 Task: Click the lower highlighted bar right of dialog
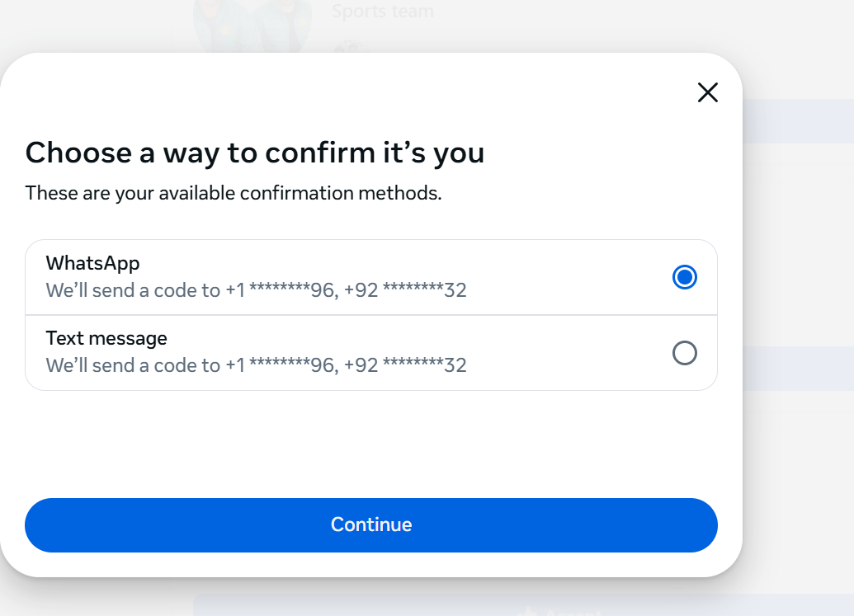798,369
